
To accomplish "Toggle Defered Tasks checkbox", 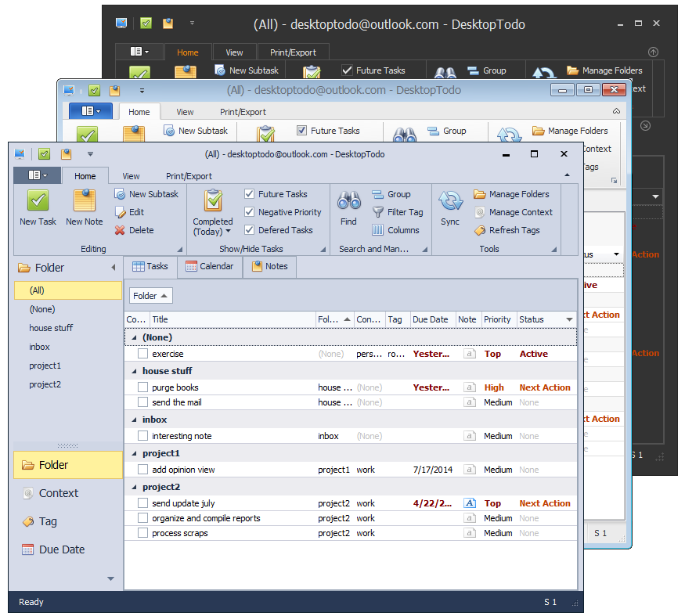I will coord(250,230).
